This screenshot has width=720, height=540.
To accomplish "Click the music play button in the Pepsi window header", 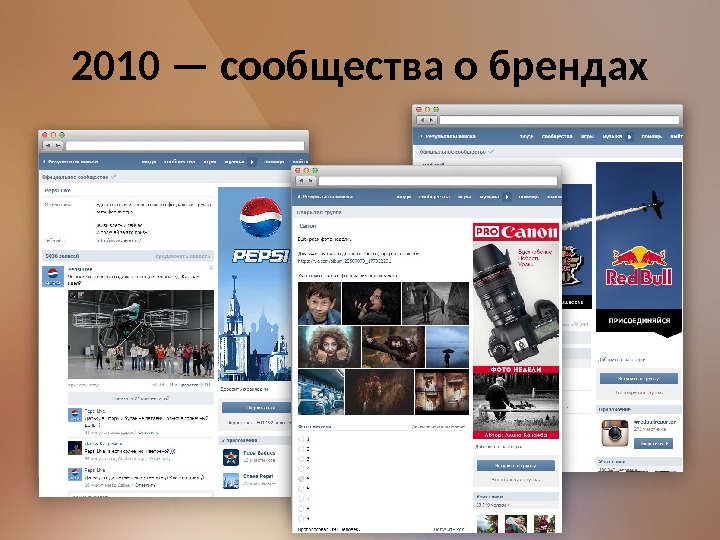I will [x=252, y=162].
